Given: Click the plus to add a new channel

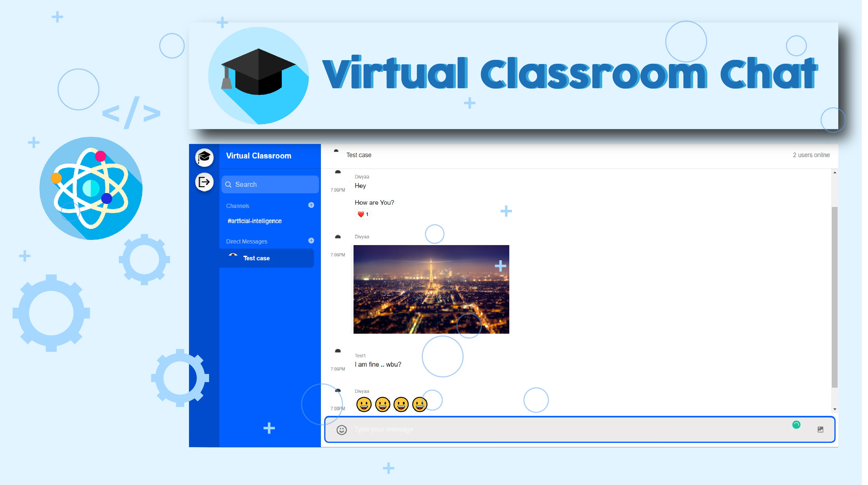Looking at the screenshot, I should click(311, 205).
